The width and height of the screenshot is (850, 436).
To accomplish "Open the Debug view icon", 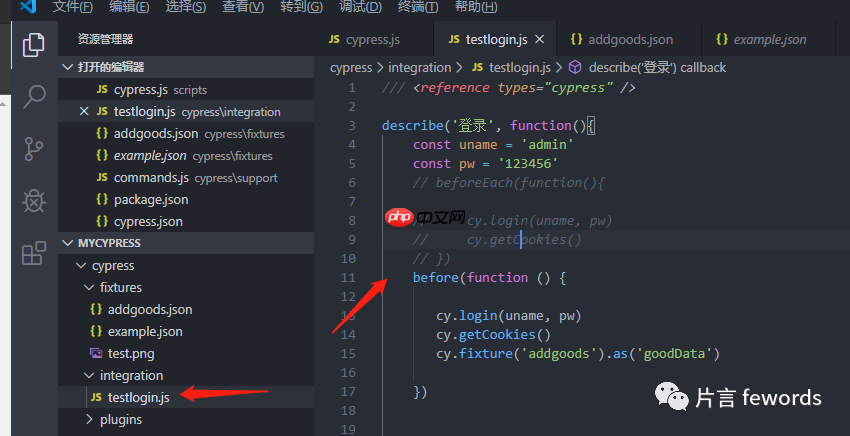I will click(x=34, y=201).
